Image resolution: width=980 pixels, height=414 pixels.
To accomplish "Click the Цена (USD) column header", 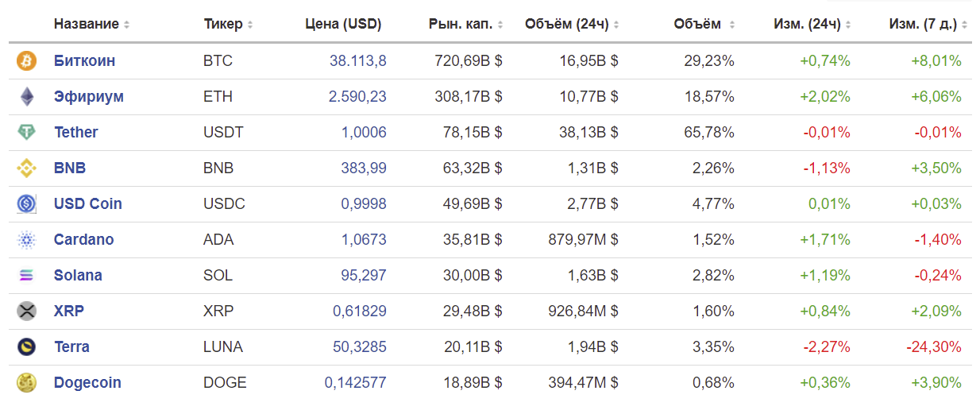I will 343,24.
